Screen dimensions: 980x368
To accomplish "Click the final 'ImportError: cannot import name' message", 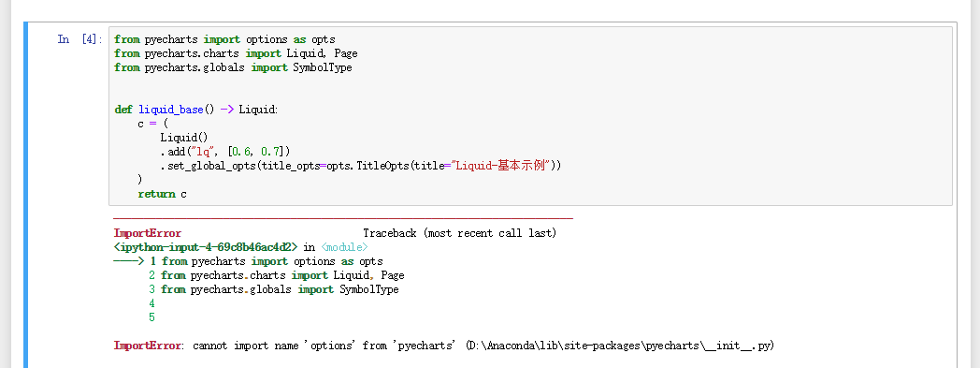I will tap(444, 346).
